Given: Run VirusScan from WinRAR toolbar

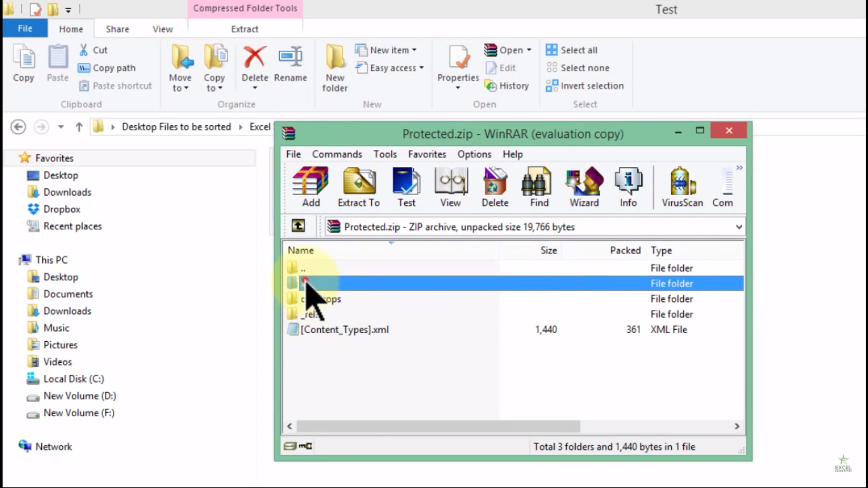Looking at the screenshot, I should point(682,187).
